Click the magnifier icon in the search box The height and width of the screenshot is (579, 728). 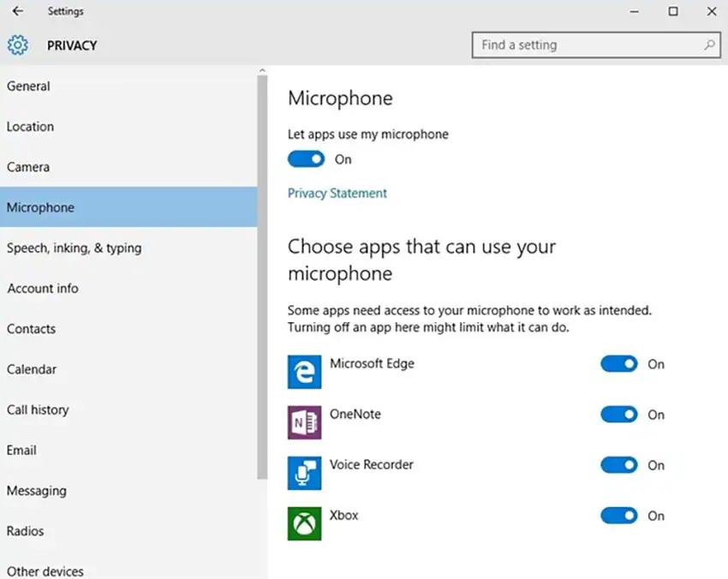[x=709, y=45]
